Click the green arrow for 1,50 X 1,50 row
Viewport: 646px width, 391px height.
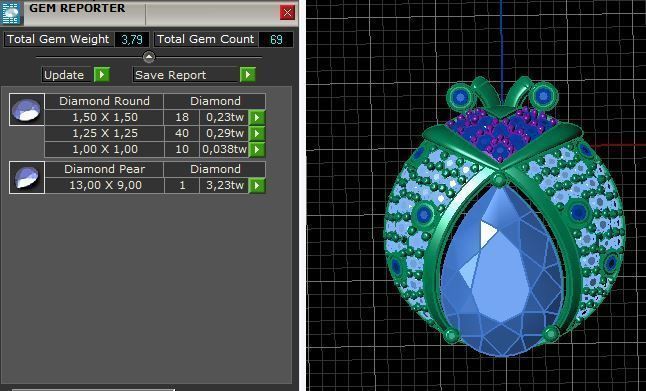(257, 117)
